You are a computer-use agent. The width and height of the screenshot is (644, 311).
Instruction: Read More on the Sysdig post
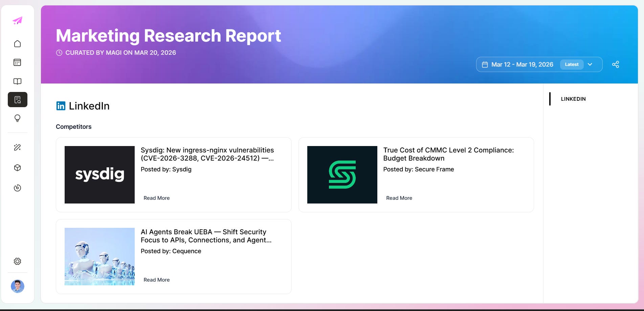[x=157, y=198]
